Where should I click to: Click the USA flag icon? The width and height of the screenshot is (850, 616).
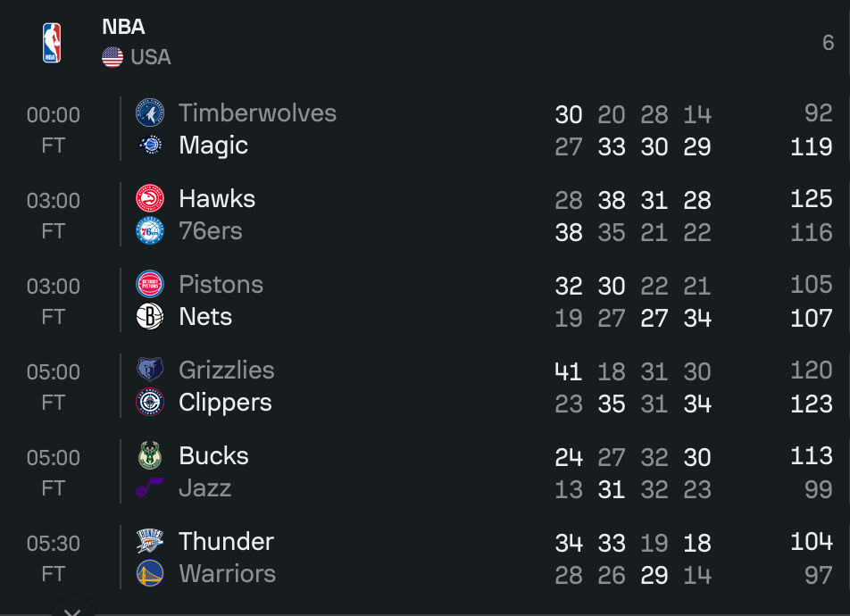point(112,57)
